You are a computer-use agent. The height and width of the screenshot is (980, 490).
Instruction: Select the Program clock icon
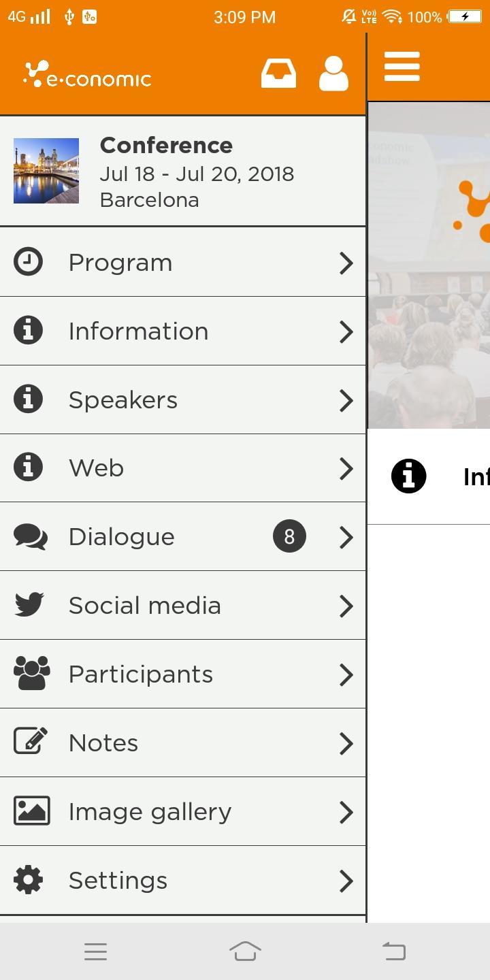click(28, 262)
